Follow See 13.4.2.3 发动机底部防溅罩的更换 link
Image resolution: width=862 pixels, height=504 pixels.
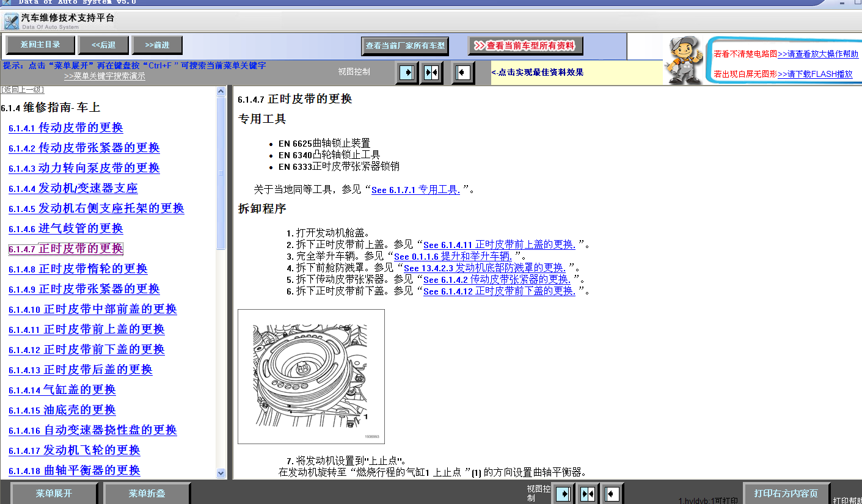485,268
